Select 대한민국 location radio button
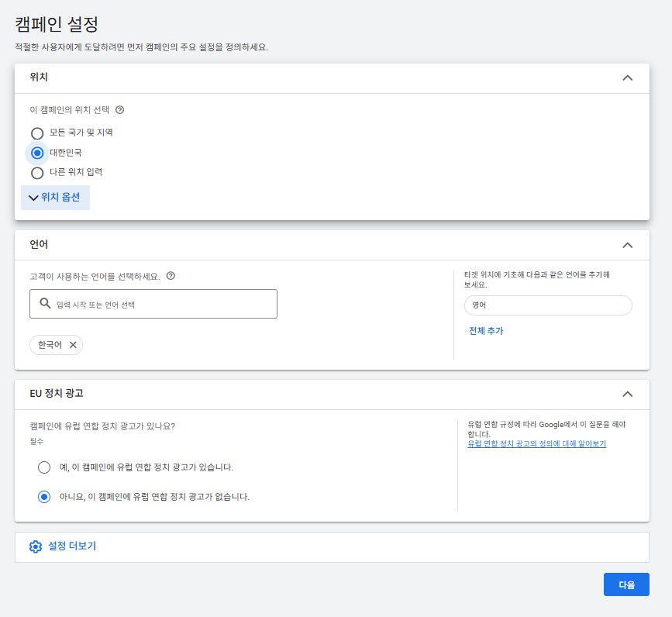This screenshot has width=672, height=617. (37, 153)
